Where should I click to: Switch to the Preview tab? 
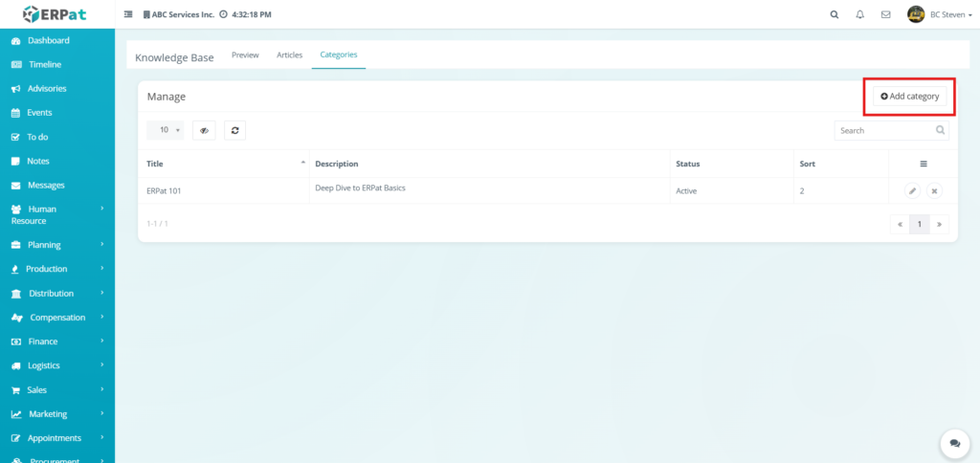[245, 55]
